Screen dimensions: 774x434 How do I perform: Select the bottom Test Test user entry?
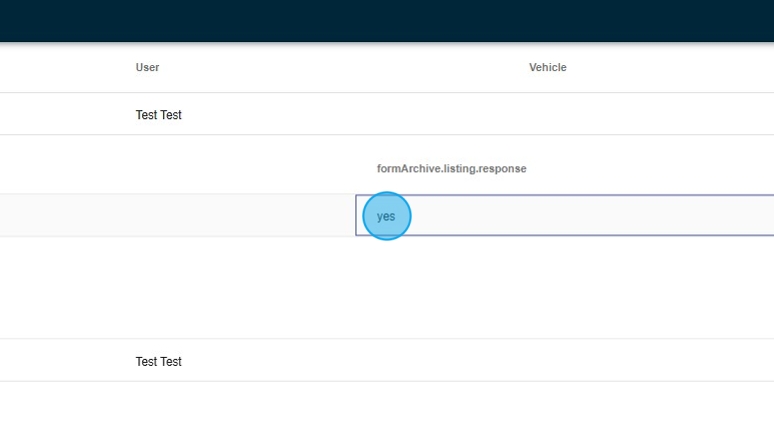158,362
